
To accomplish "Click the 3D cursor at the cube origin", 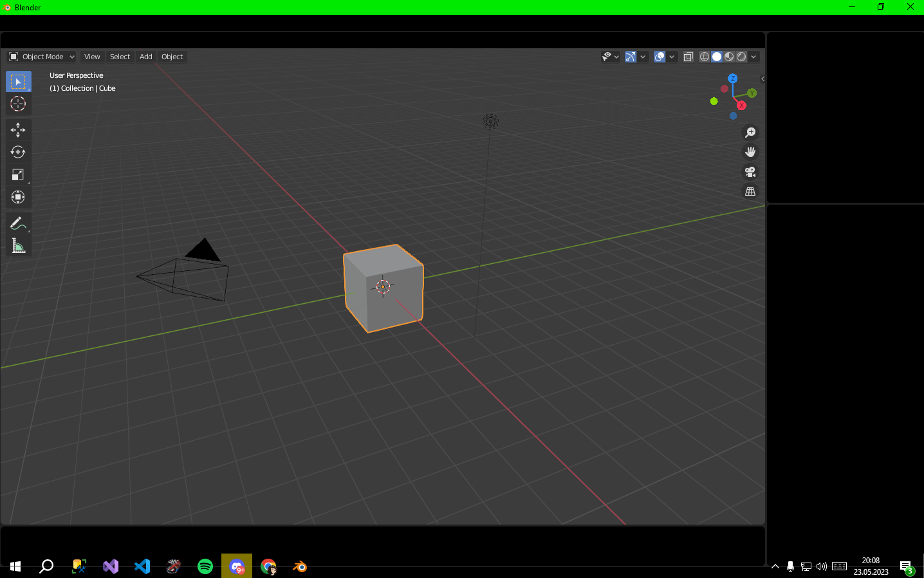I will [x=383, y=286].
